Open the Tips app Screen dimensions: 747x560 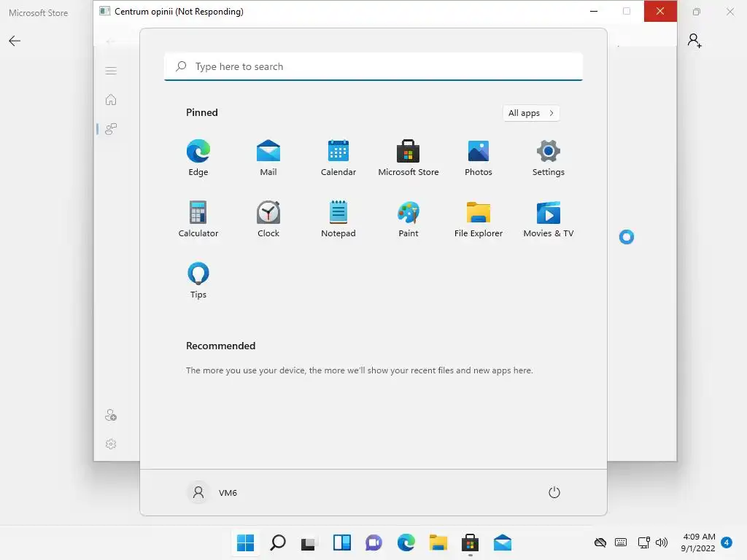pos(198,281)
